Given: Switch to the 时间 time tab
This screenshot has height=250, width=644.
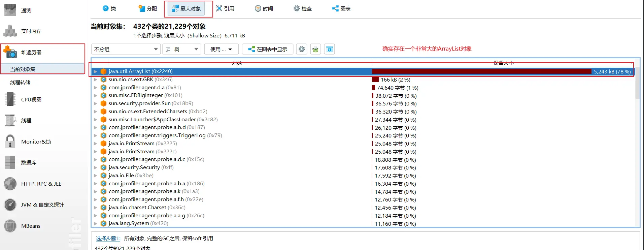Looking at the screenshot, I should pyautogui.click(x=264, y=8).
